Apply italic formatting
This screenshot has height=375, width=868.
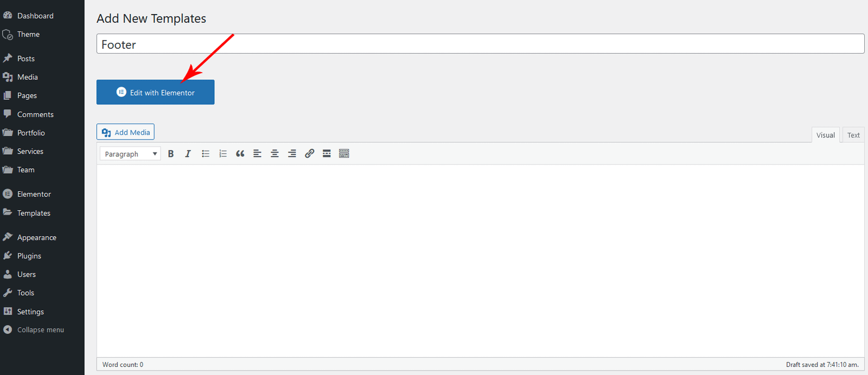tap(188, 154)
